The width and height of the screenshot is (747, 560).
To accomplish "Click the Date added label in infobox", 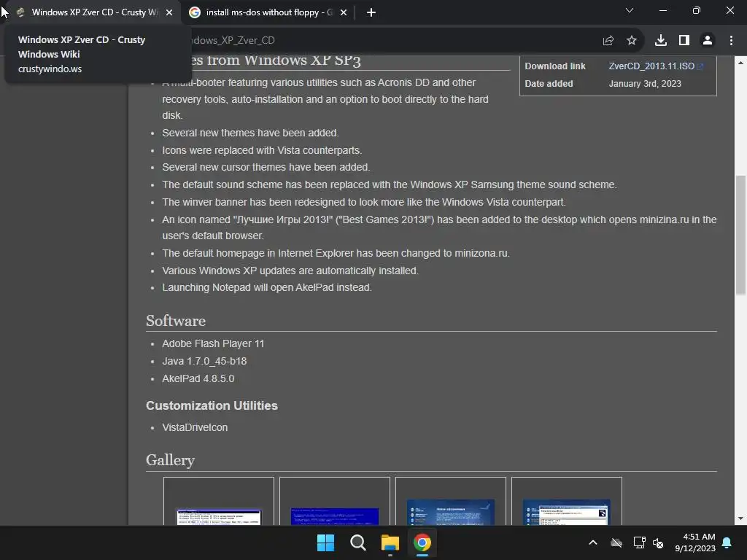I will coord(549,84).
